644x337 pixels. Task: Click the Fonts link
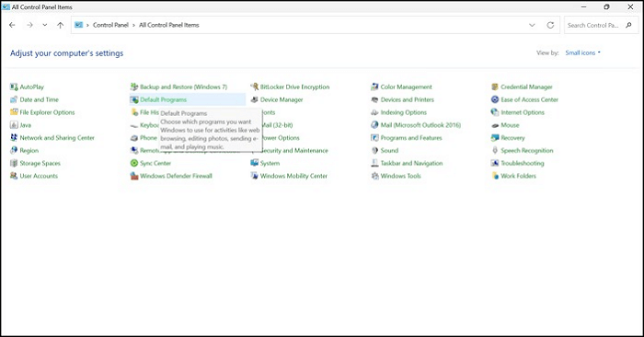pos(269,112)
